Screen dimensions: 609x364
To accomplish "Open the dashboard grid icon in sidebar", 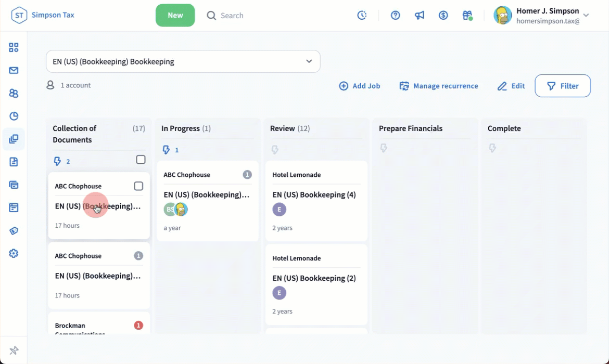I will (14, 48).
